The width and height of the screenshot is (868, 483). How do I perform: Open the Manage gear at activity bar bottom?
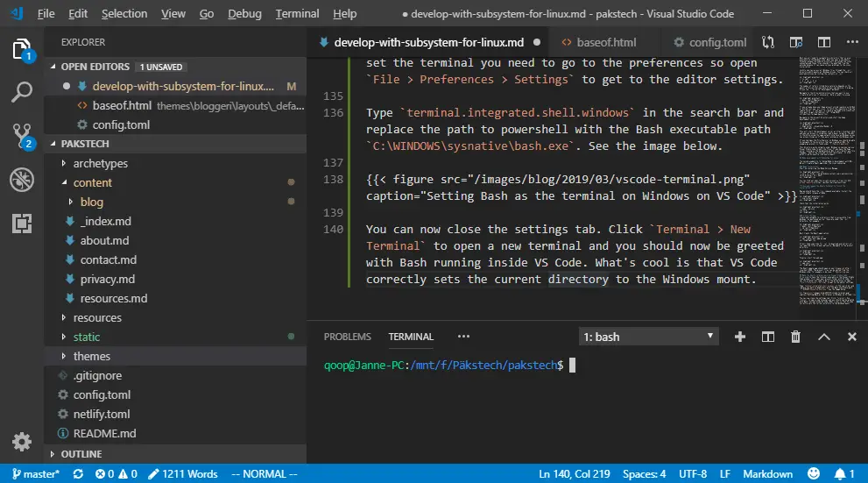click(x=22, y=442)
